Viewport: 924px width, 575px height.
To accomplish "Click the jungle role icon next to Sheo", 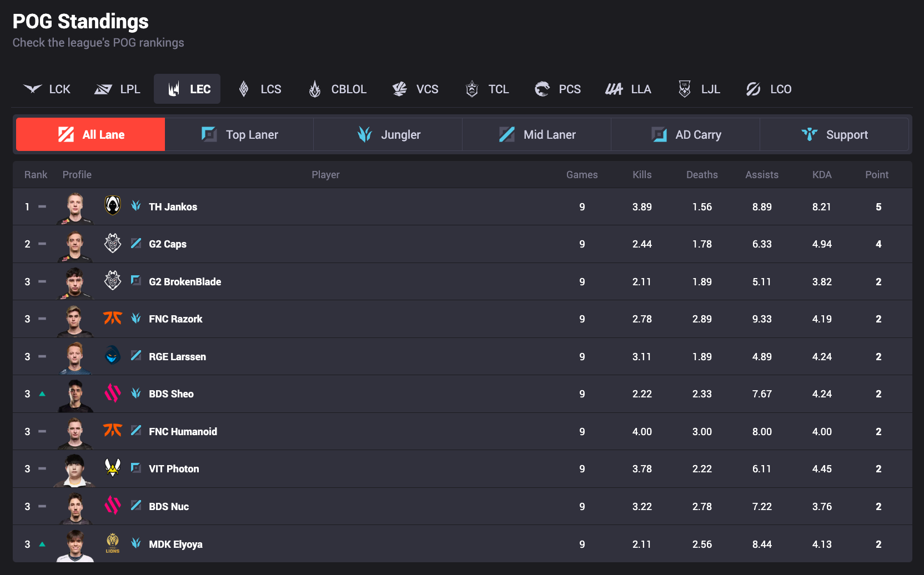I will pos(136,393).
